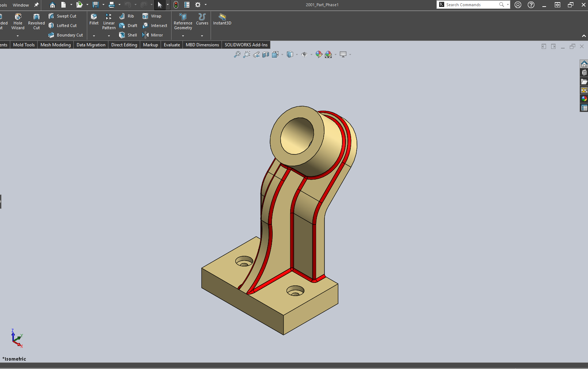The height and width of the screenshot is (369, 588).
Task: Open Custom Properties in task pane
Action: (584, 108)
